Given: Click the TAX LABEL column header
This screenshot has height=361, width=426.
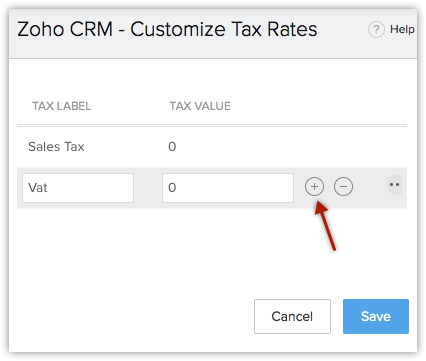Looking at the screenshot, I should pos(61,106).
